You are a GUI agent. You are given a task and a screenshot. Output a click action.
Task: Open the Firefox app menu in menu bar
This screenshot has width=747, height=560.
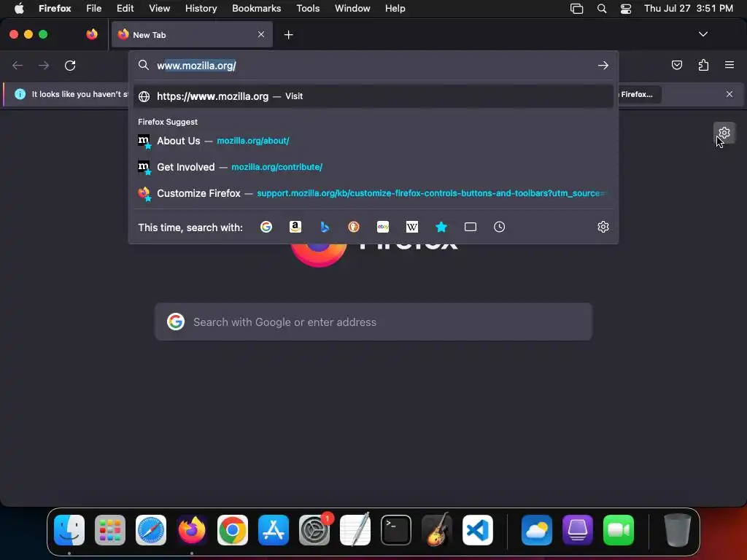pos(55,8)
